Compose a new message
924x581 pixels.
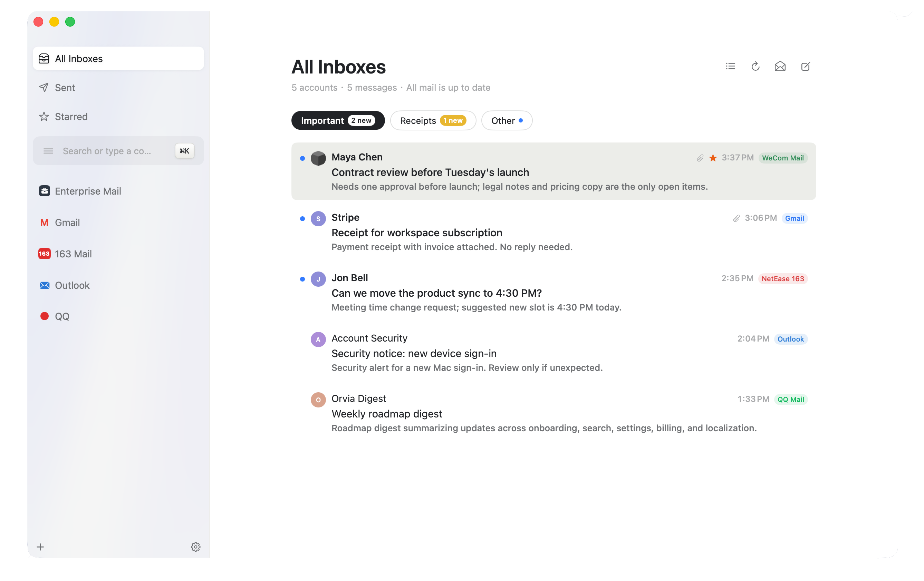pos(806,66)
